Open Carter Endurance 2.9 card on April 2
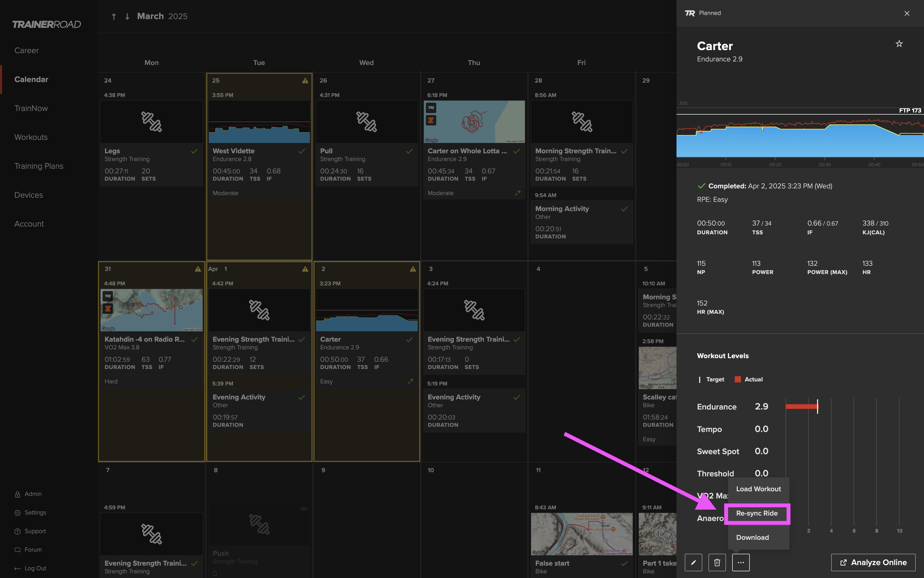Image resolution: width=924 pixels, height=578 pixels. click(x=367, y=338)
